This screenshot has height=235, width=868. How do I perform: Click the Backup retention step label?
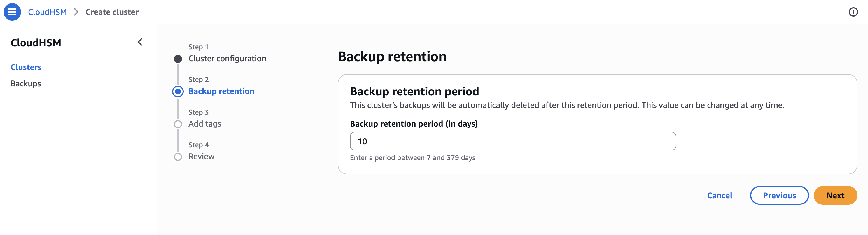(x=221, y=91)
